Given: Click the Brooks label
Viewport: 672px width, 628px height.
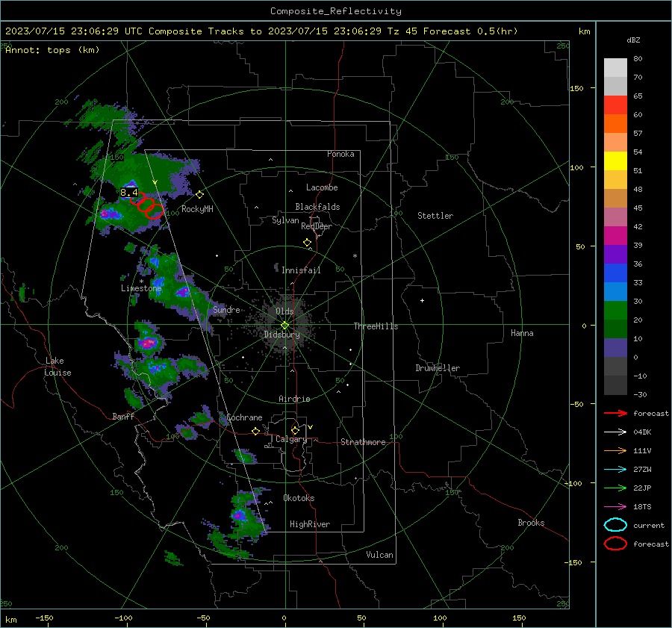Looking at the screenshot, I should pyautogui.click(x=531, y=523).
